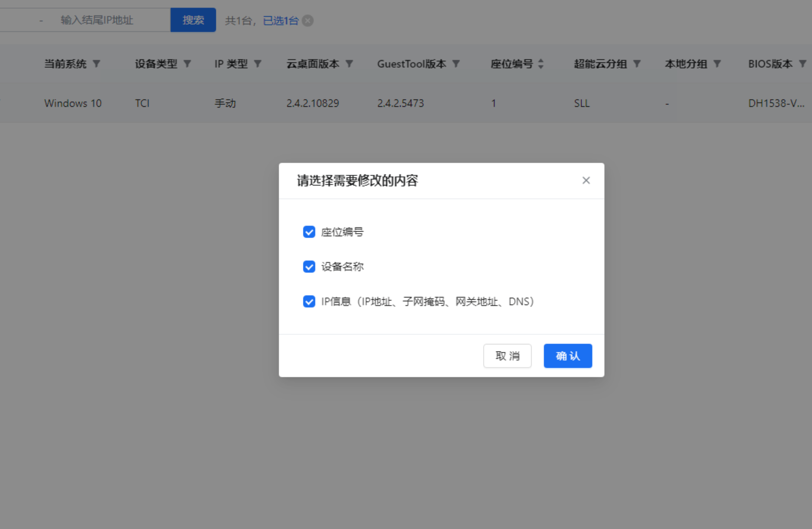The image size is (812, 529).
Task: Open the 云桌面版本 column filter icon
Action: point(349,63)
